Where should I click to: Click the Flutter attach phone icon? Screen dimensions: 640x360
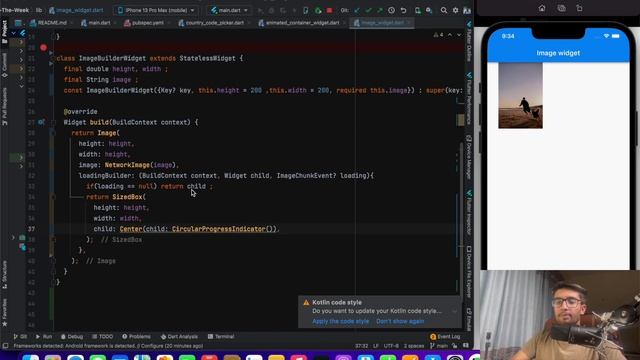(306, 10)
